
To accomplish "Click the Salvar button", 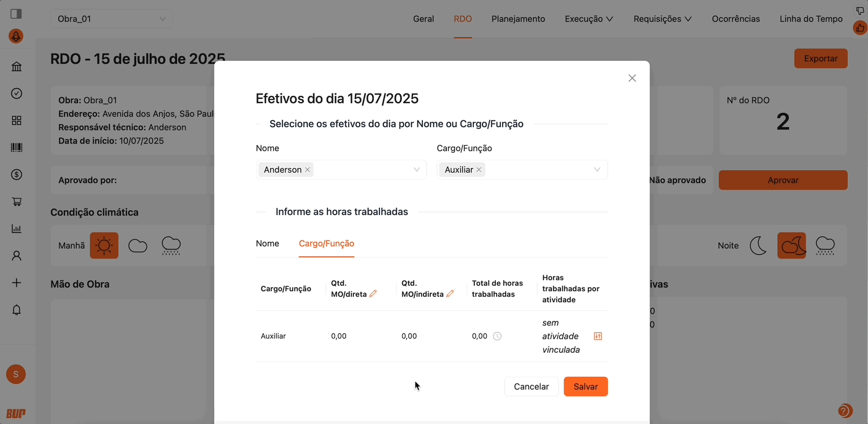I will click(x=585, y=387).
